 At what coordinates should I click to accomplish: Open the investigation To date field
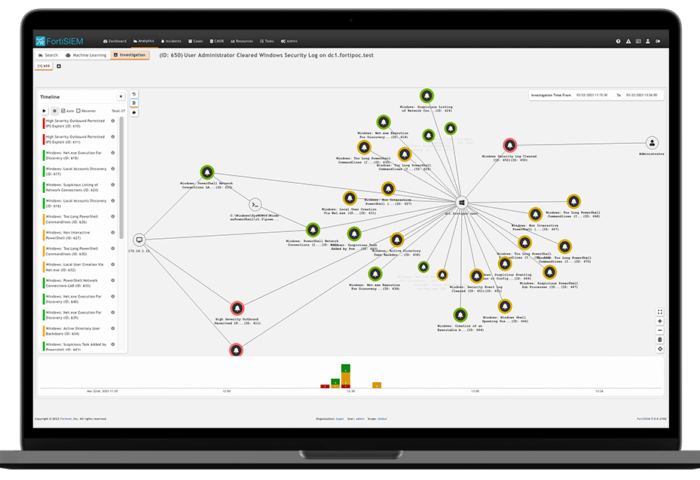644,95
